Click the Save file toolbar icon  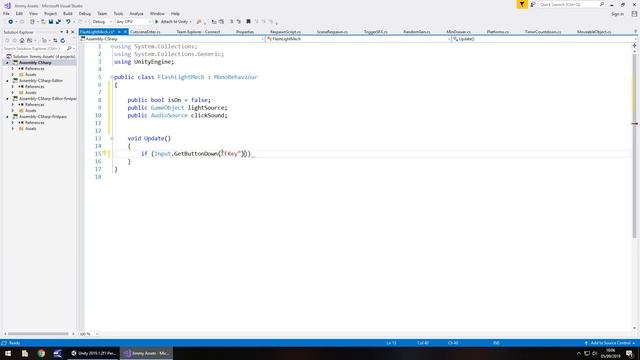coord(51,22)
